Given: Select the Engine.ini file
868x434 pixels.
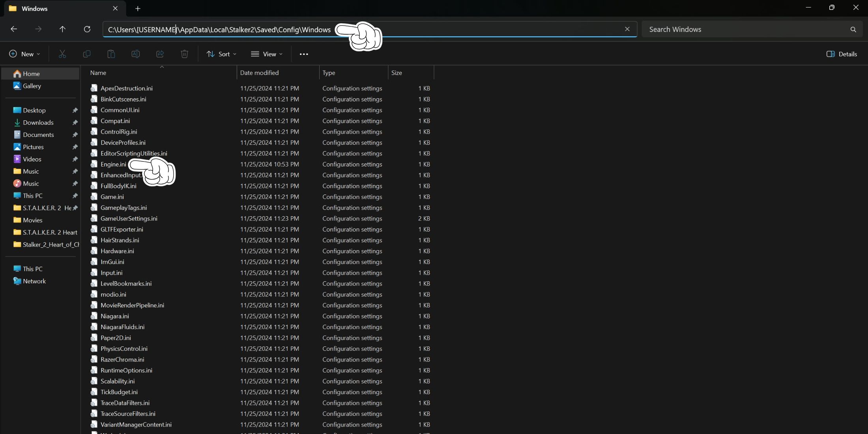Looking at the screenshot, I should click(113, 164).
